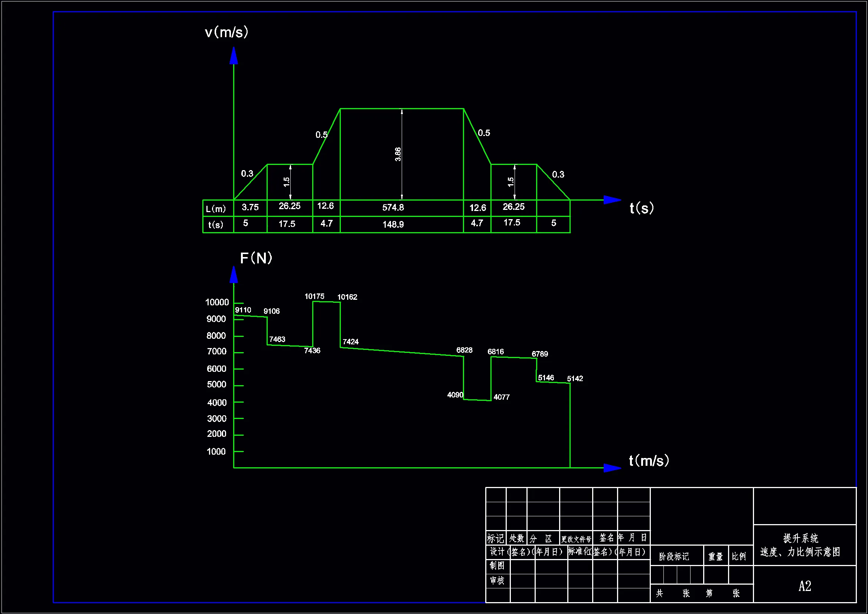Click the A2 sheet size text

pos(805,586)
